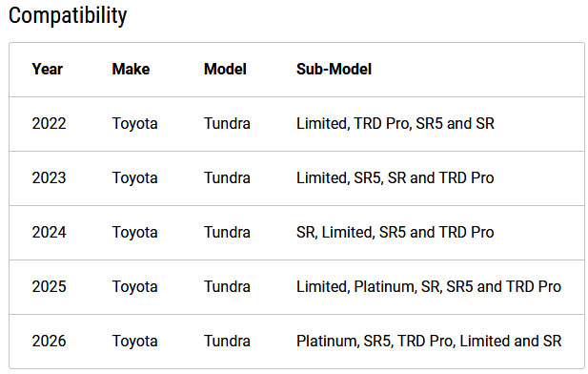Image resolution: width=588 pixels, height=374 pixels.
Task: Select the 2025 sub-model list starting with Limited, Platinum
Action: [x=429, y=287]
